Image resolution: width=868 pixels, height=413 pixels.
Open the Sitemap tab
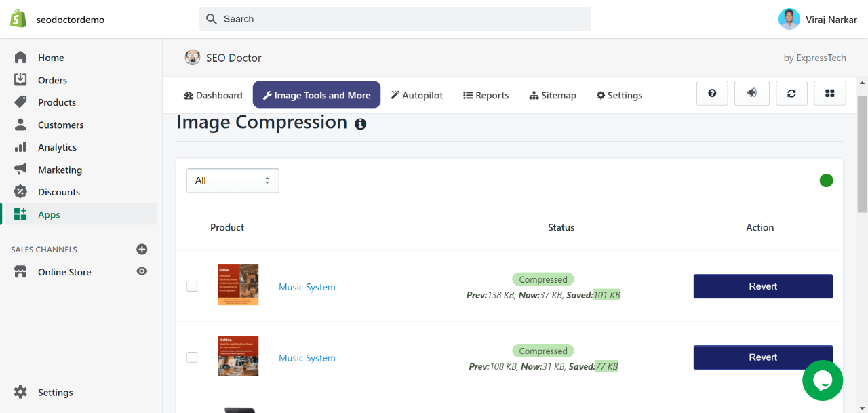coord(553,95)
